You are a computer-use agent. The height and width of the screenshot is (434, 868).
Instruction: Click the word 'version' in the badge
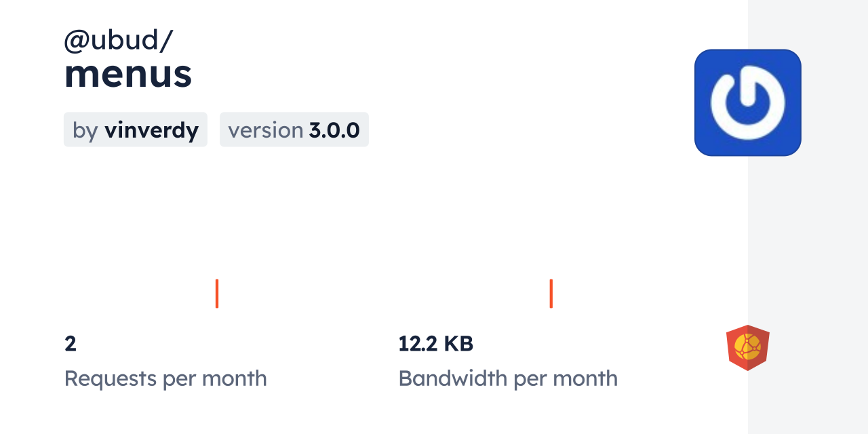click(265, 130)
